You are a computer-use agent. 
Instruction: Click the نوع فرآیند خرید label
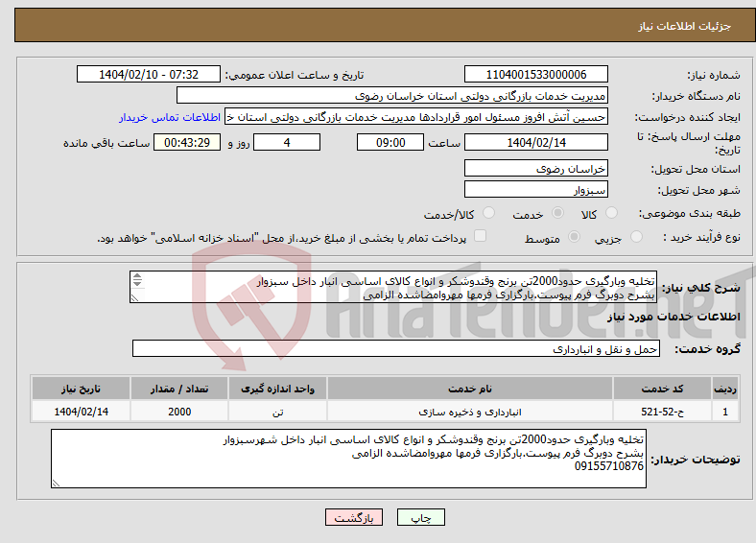click(701, 237)
